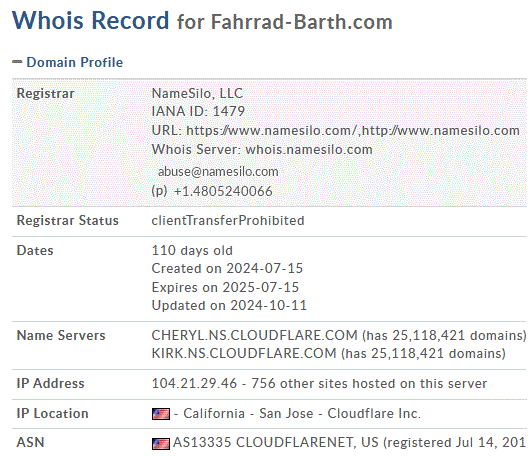
Task: Click the abuse@namesilo.com email address
Action: pyautogui.click(x=218, y=172)
